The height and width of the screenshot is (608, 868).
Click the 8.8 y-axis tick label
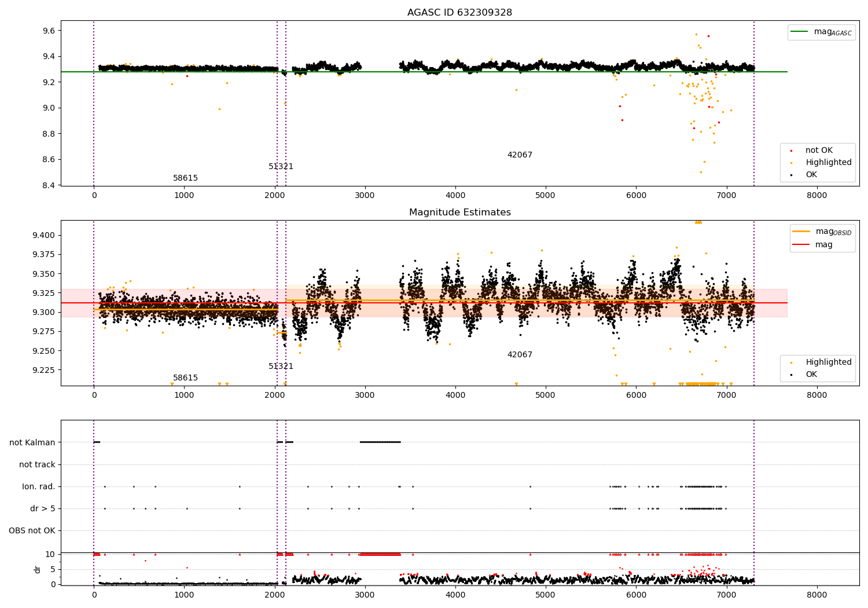[x=50, y=134]
